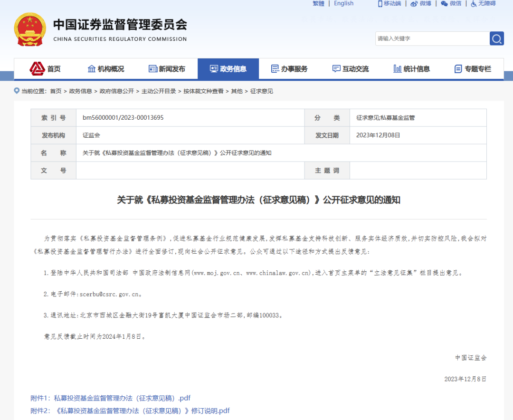Click 政府信息公开 in the breadcrumb
The image size is (513, 420).
click(116, 91)
